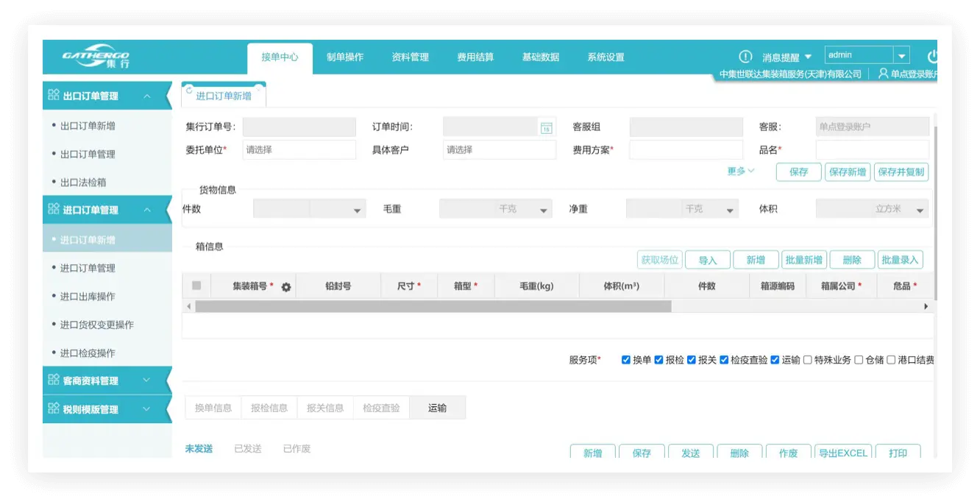
Task: Click the 导入 button
Action: (708, 260)
